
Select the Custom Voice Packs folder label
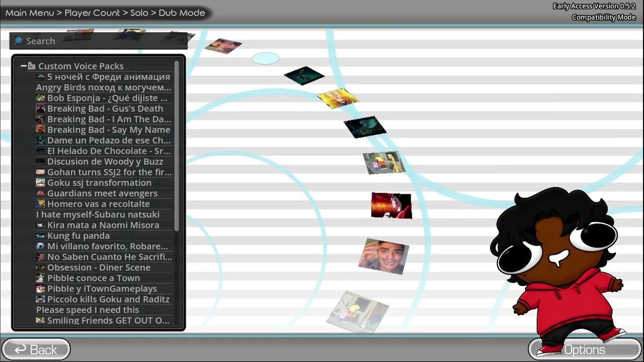coord(80,66)
